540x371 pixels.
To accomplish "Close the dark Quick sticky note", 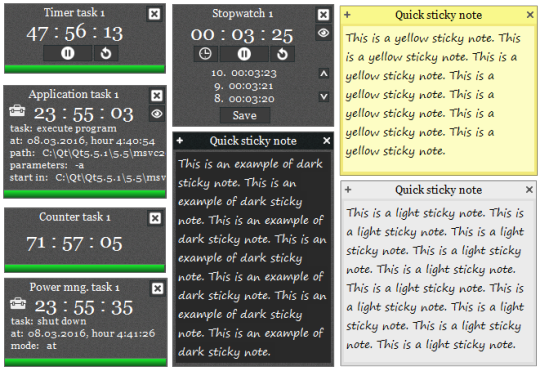I will [x=327, y=141].
